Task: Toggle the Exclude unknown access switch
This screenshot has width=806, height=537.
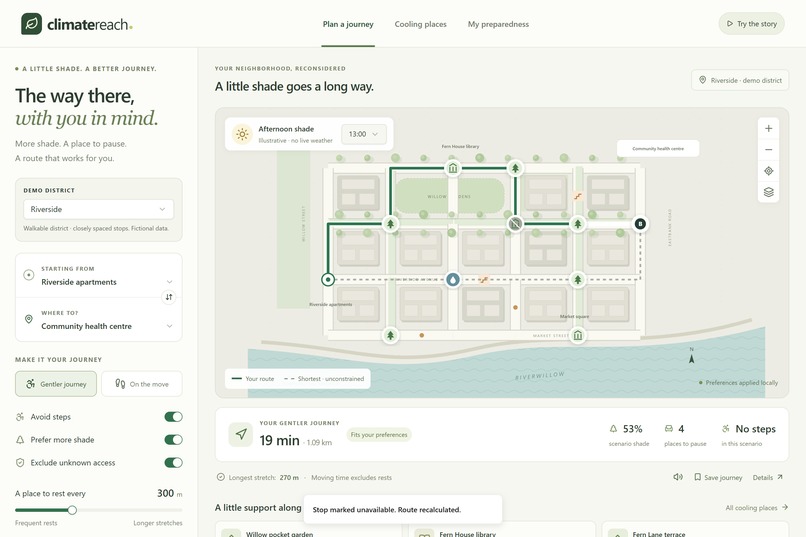Action: 173,462
